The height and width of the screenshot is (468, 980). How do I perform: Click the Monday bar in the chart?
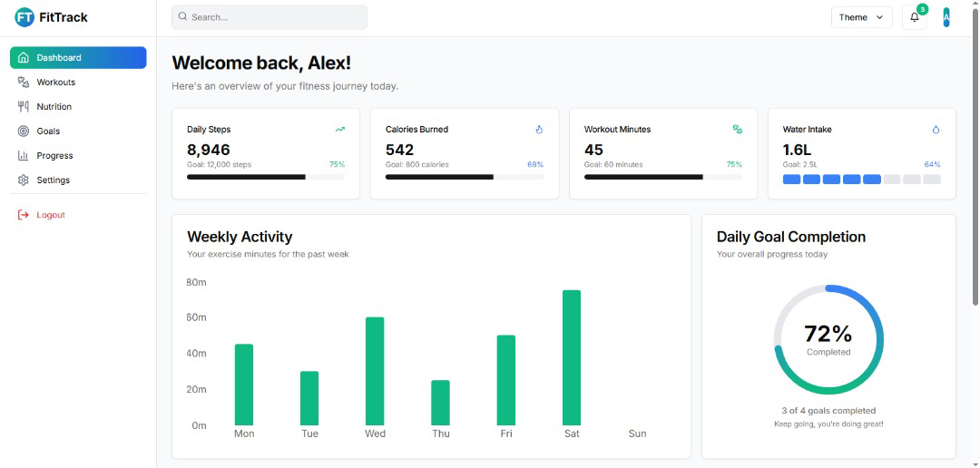244,385
